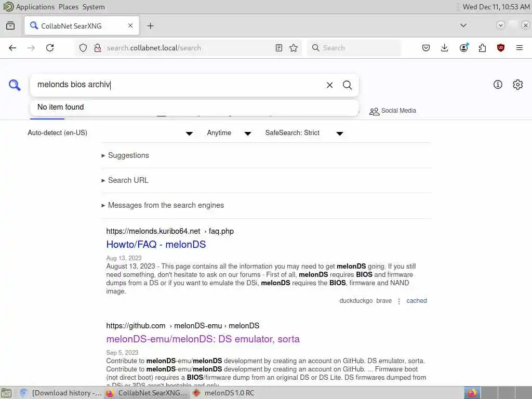Click the Aug 13, 2023 date
Screen dimensions: 532x399
[124, 258]
